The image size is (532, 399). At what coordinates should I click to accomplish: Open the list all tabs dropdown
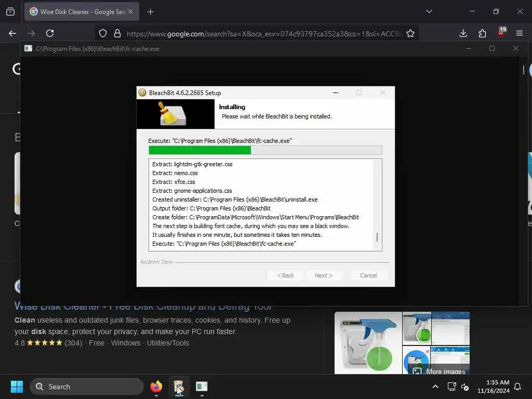click(429, 11)
